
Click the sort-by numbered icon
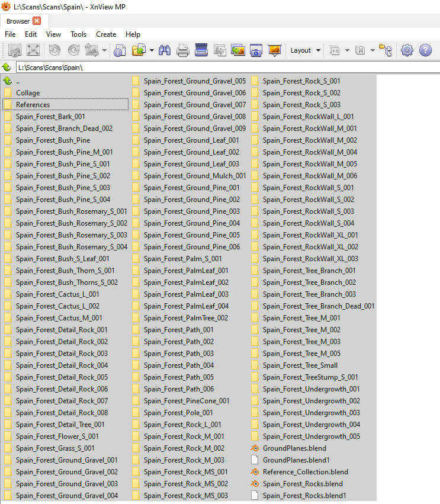(x=335, y=50)
